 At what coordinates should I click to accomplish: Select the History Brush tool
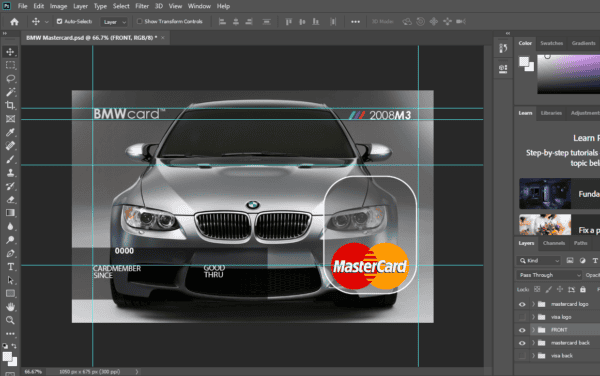coord(10,186)
